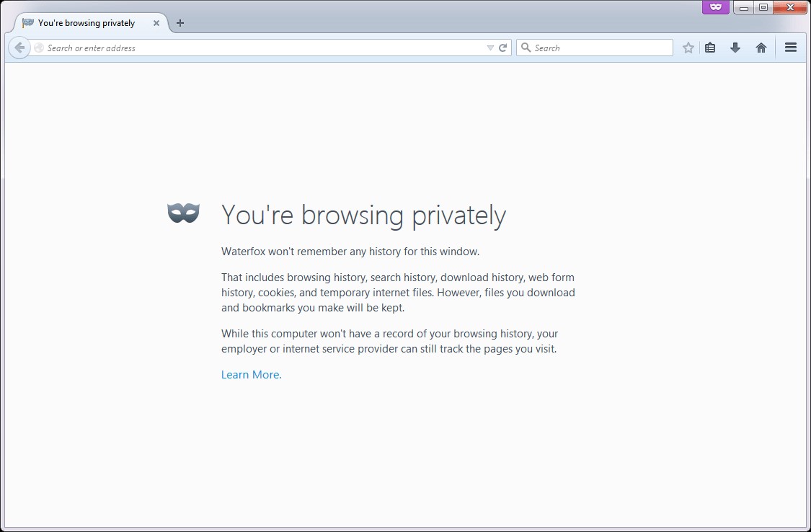Screen dimensions: 811x532
Task: Click the 'You're browsing privately' heading
Action: point(363,215)
